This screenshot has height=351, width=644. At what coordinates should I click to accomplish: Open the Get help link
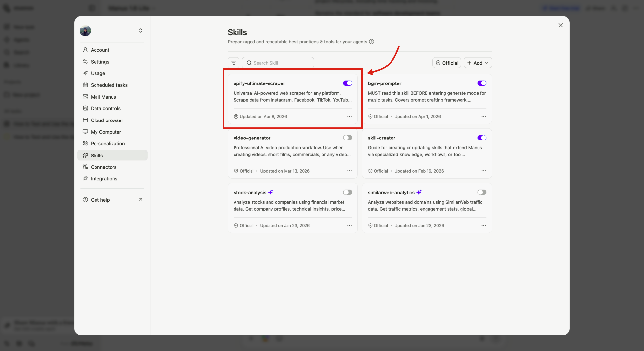pyautogui.click(x=100, y=200)
